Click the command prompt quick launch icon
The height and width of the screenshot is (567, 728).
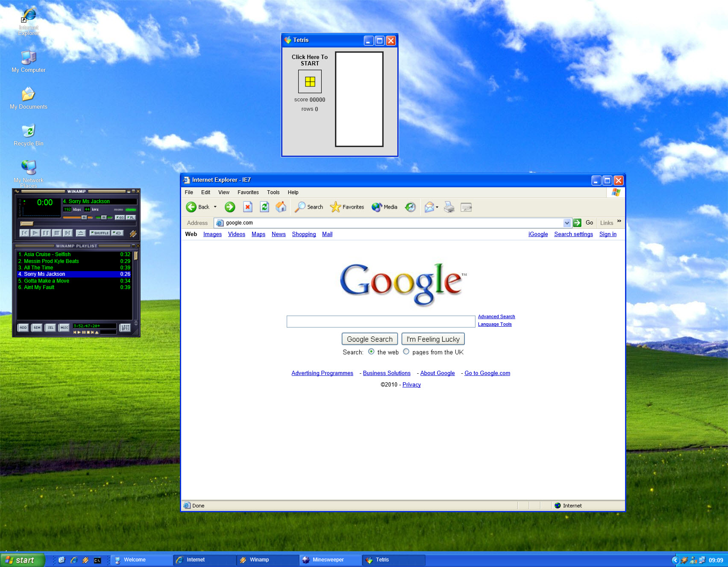pos(97,560)
